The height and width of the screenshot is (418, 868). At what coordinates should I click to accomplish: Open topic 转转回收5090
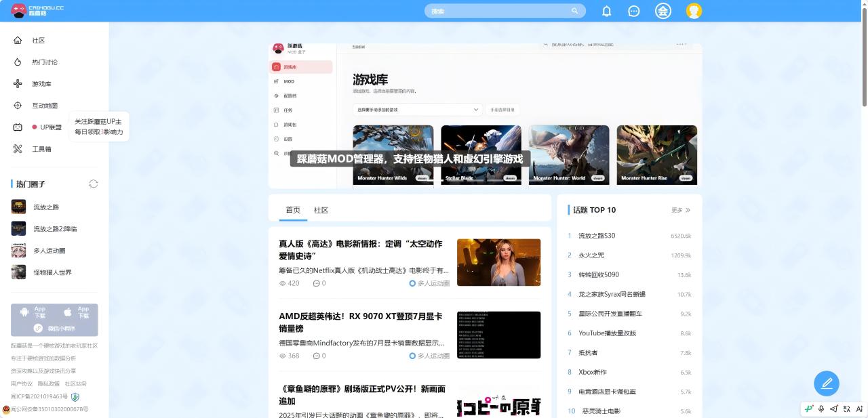599,275
